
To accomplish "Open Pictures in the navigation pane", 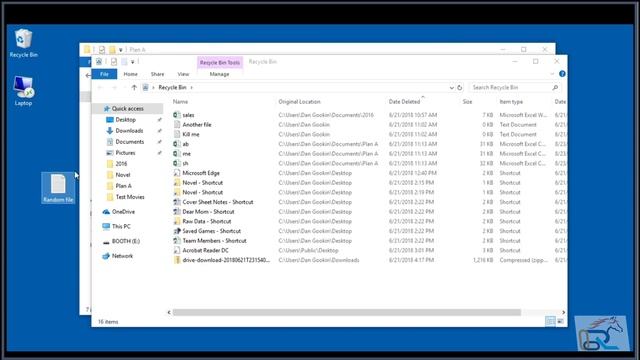I will coord(125,153).
